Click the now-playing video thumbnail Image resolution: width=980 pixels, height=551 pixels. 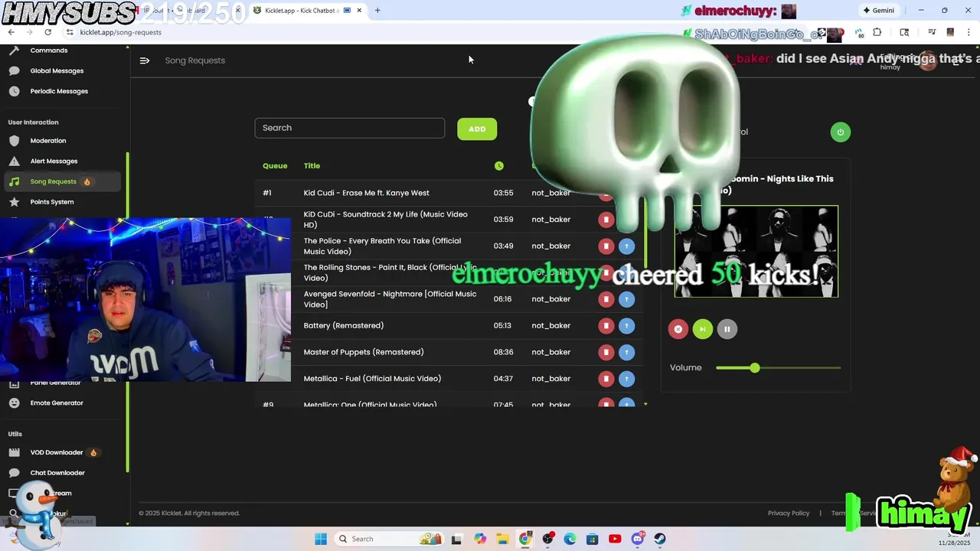pos(756,251)
